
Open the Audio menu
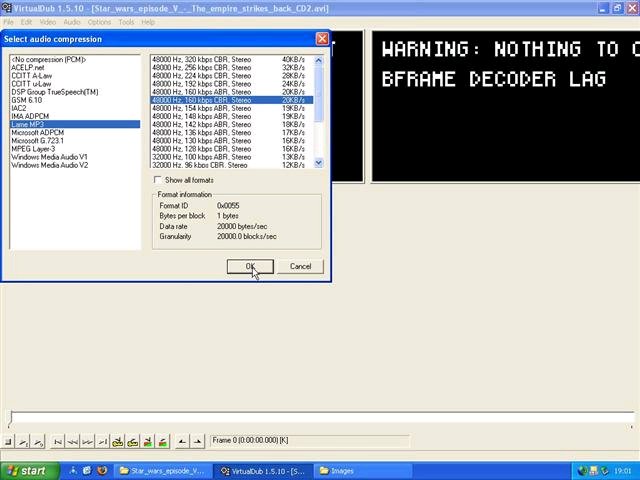(72, 22)
